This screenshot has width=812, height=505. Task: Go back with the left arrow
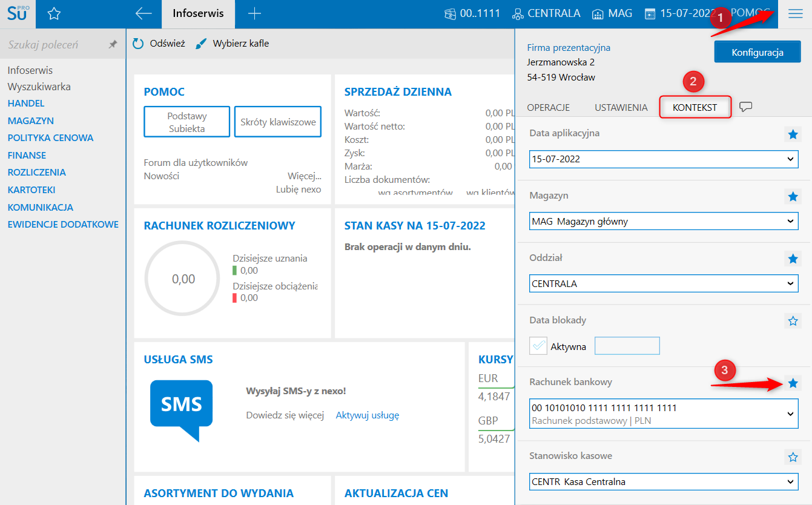click(144, 13)
